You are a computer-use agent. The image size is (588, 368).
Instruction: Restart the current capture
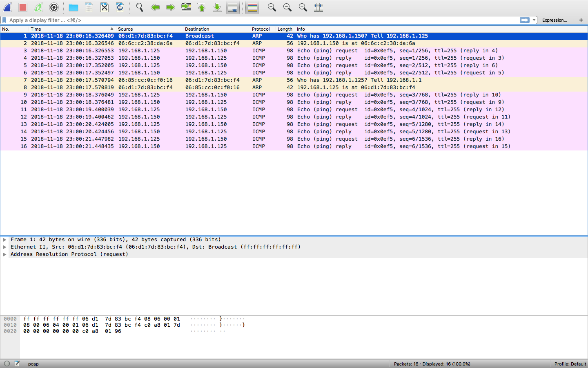coord(37,7)
